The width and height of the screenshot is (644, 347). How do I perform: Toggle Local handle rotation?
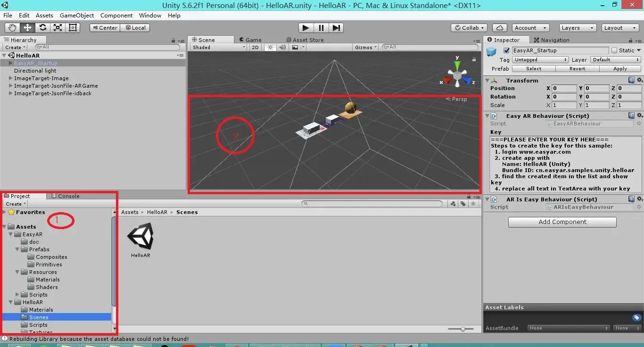[135, 28]
